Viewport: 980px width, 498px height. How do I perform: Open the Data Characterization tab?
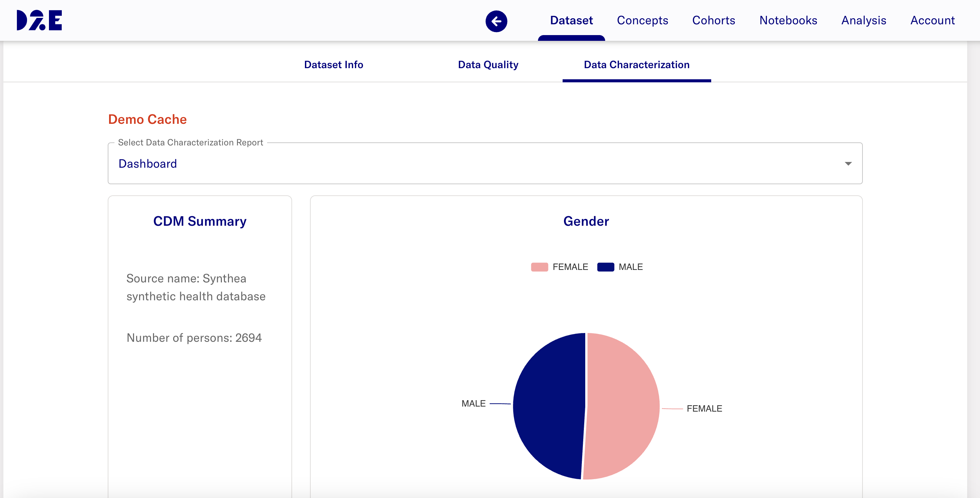click(637, 65)
